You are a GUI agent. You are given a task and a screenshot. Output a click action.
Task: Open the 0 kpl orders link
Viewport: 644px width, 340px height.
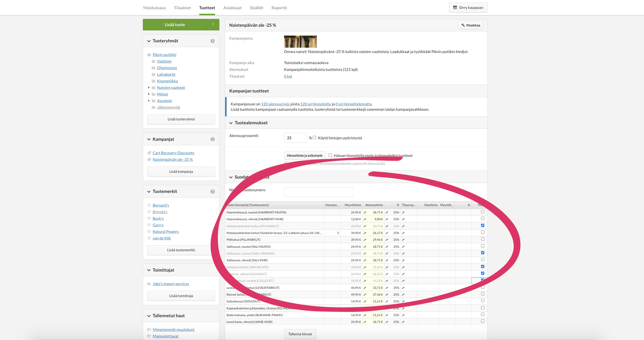pyautogui.click(x=288, y=76)
